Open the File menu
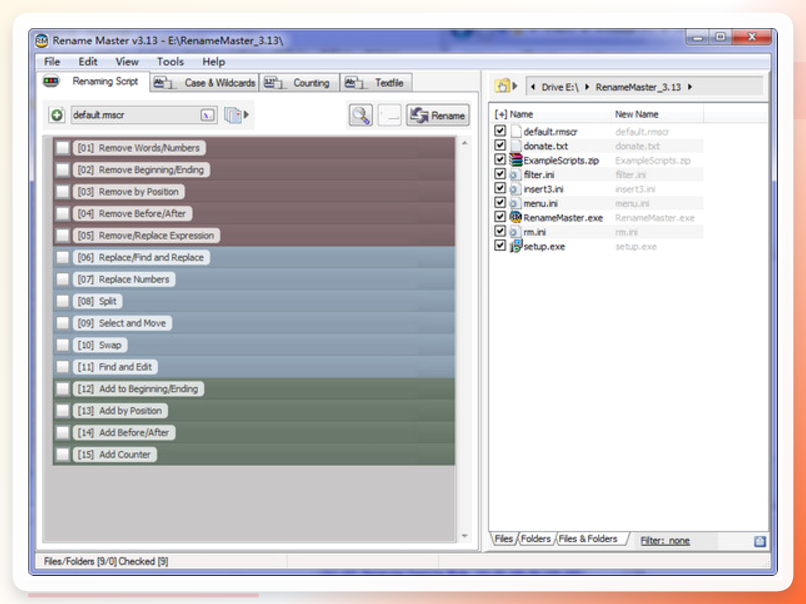 (x=52, y=62)
